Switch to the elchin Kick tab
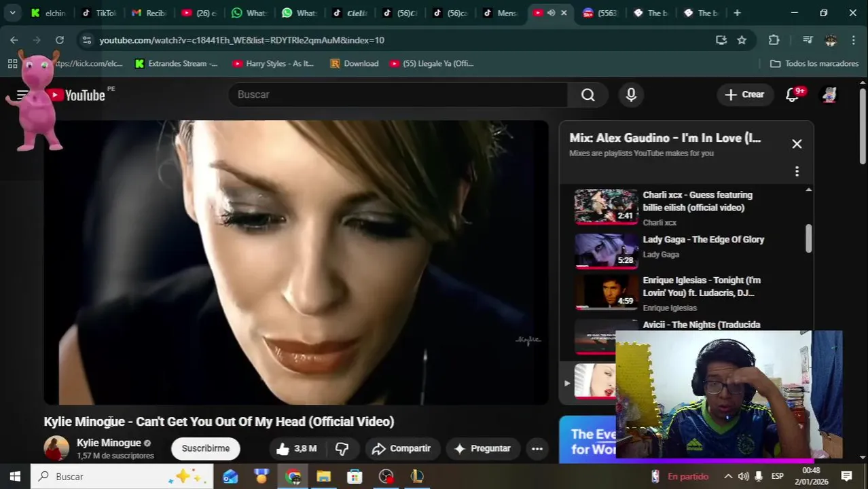This screenshot has width=868, height=489. pyautogui.click(x=48, y=13)
